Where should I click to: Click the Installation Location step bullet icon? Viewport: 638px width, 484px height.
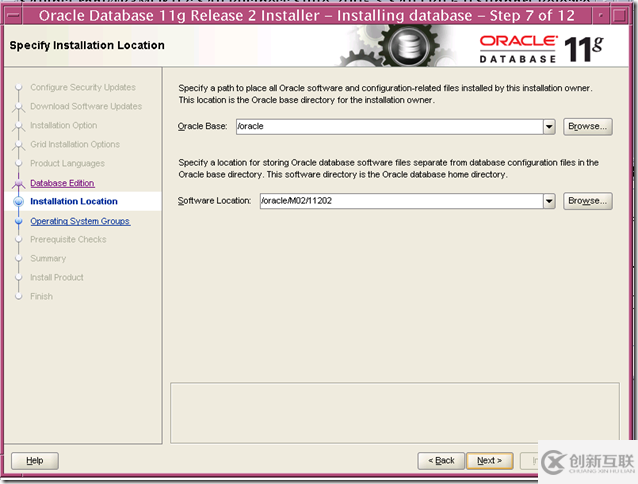(18, 201)
